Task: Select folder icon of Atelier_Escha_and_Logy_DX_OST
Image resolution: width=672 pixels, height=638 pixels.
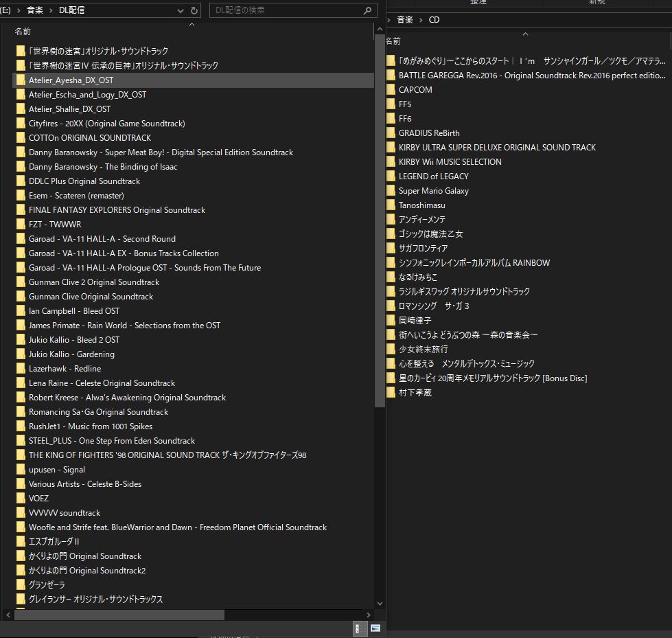Action: [x=21, y=95]
